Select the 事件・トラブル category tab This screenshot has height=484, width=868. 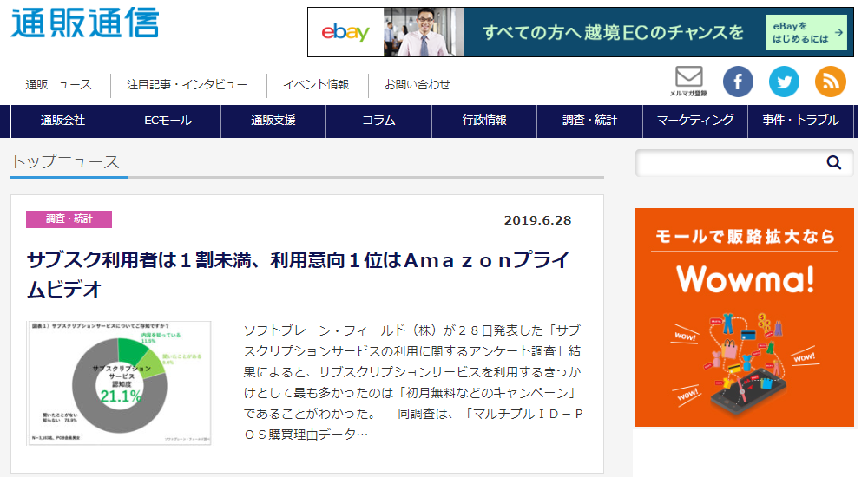click(x=800, y=121)
